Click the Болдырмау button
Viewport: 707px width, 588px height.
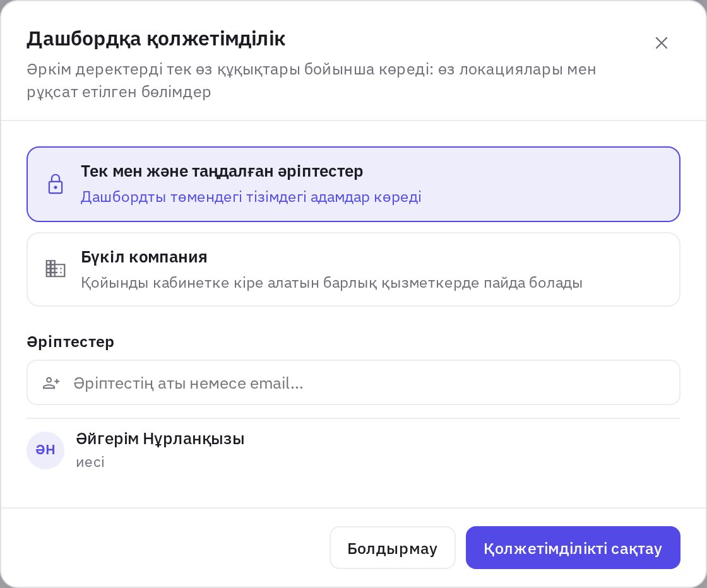[x=392, y=548]
